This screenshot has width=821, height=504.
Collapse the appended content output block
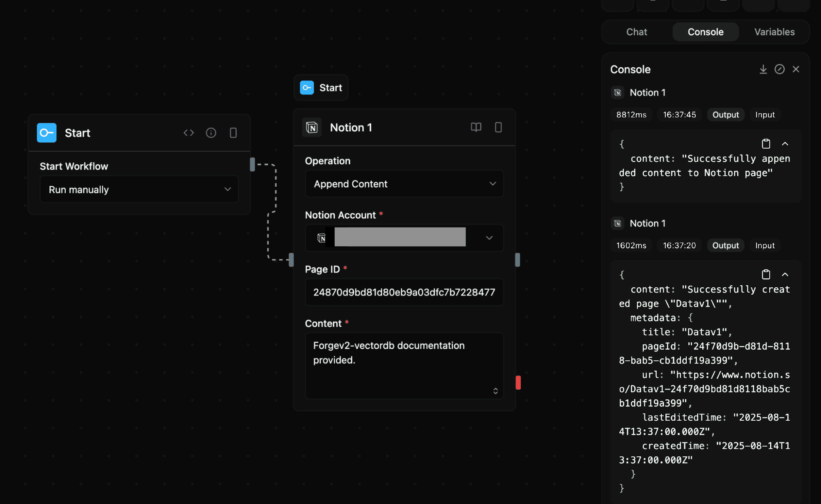pyautogui.click(x=786, y=144)
